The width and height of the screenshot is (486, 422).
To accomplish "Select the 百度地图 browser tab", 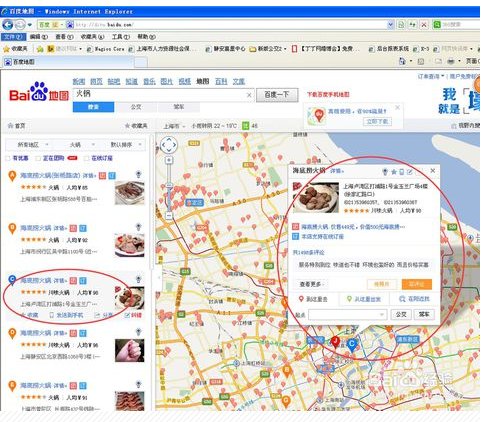I will (x=68, y=62).
